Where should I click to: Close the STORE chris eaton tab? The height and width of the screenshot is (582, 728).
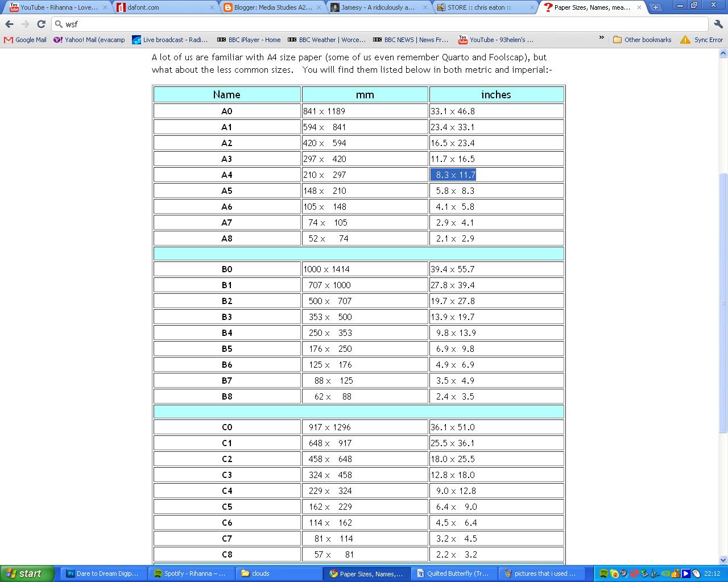pos(533,7)
